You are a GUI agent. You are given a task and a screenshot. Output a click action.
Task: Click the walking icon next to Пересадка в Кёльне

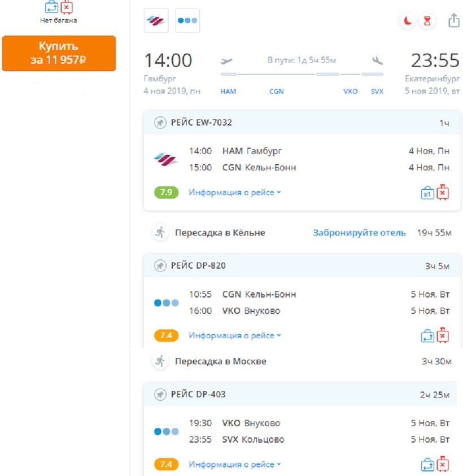point(160,233)
